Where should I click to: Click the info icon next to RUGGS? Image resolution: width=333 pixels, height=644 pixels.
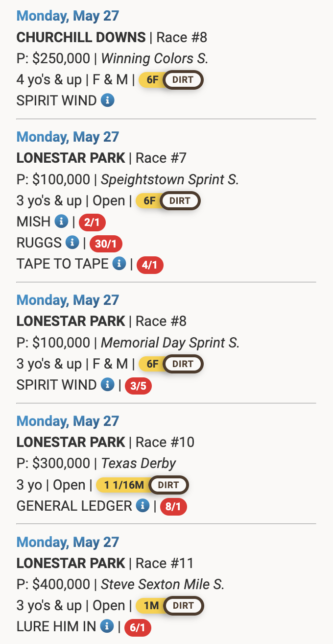72,243
